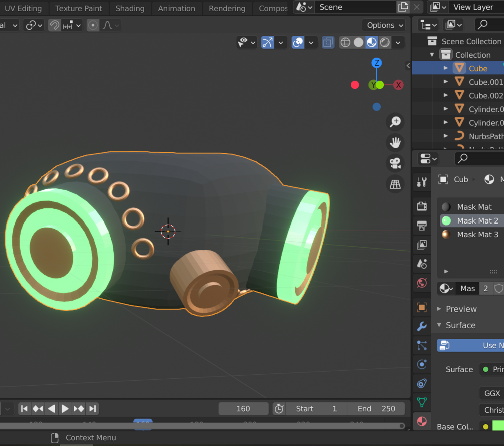The image size is (504, 446).
Task: Toggle snapping magnet icon
Action: point(54,25)
